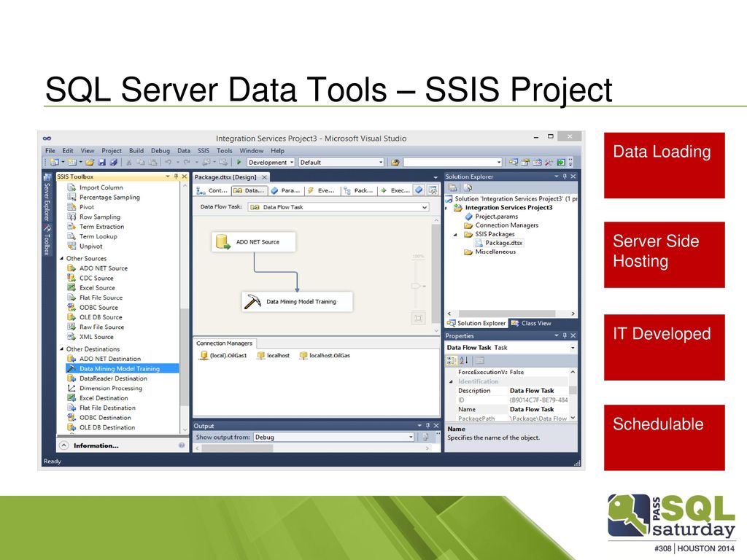Select the Connection Managers folder in Solution Explorer
This screenshot has width=747, height=560.
click(x=502, y=225)
